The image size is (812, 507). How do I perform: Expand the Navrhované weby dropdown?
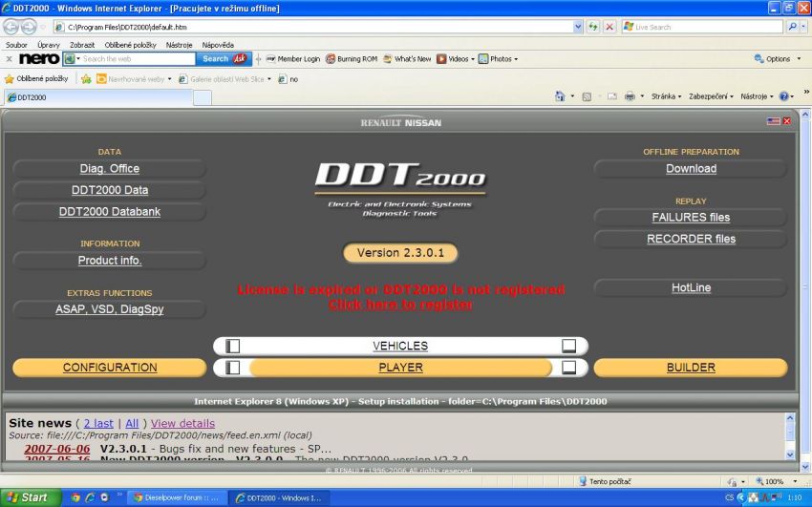pos(169,79)
